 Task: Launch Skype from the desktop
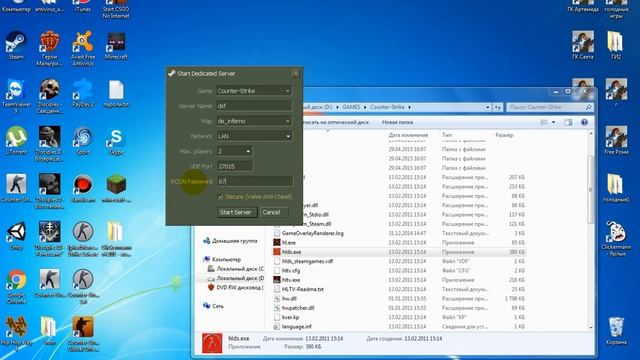tap(116, 141)
